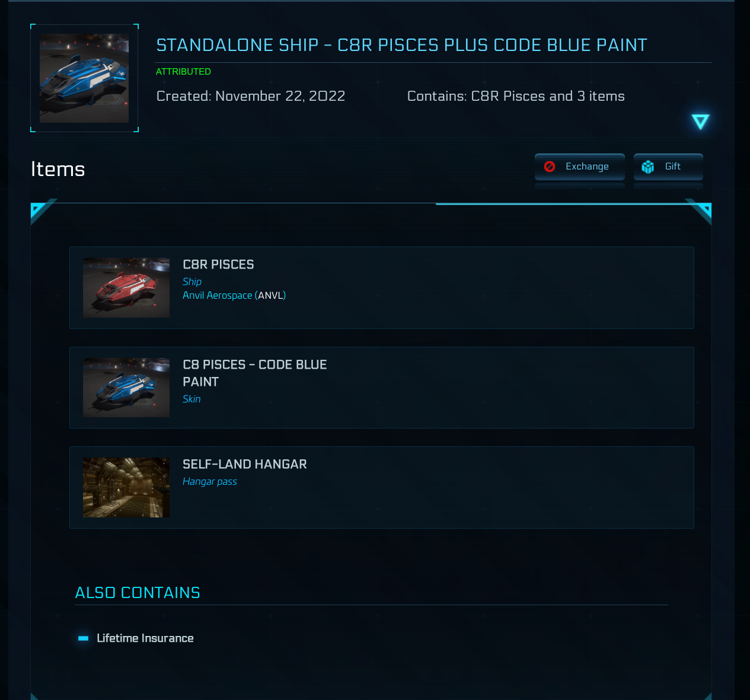Open the blue ship pledge thumbnail
The image size is (750, 700).
coord(84,78)
